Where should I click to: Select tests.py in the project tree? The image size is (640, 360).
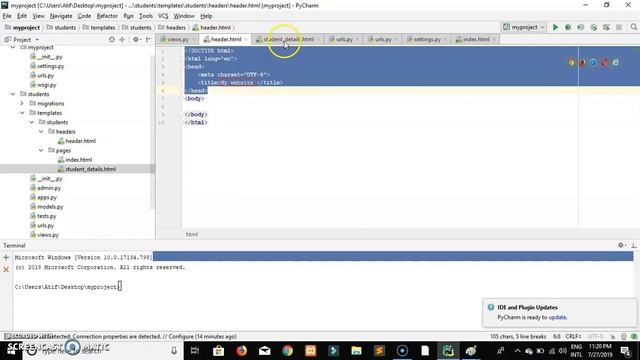click(x=47, y=216)
